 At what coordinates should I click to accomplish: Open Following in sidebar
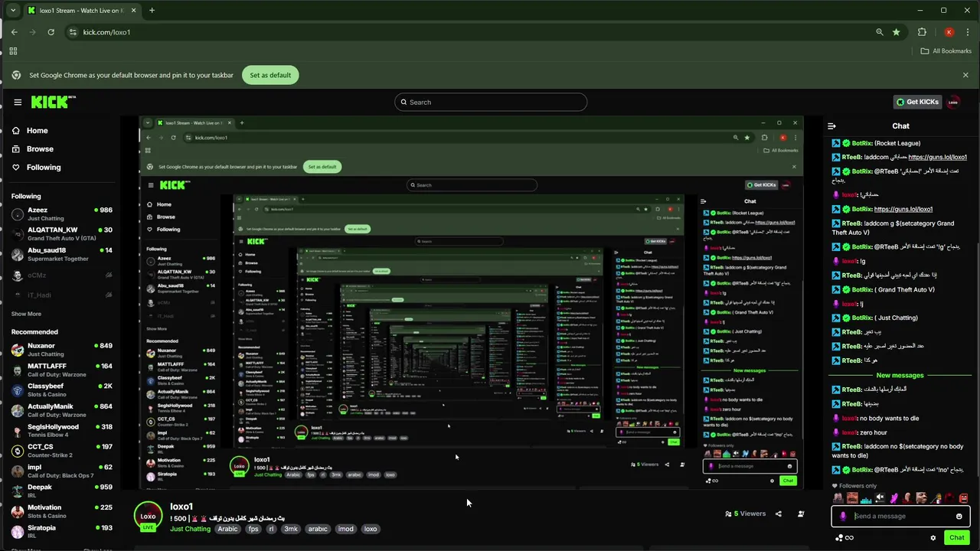pos(44,167)
